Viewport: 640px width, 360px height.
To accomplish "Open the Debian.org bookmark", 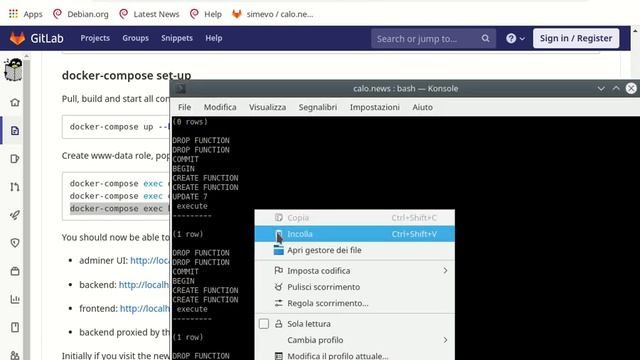I will tap(81, 14).
